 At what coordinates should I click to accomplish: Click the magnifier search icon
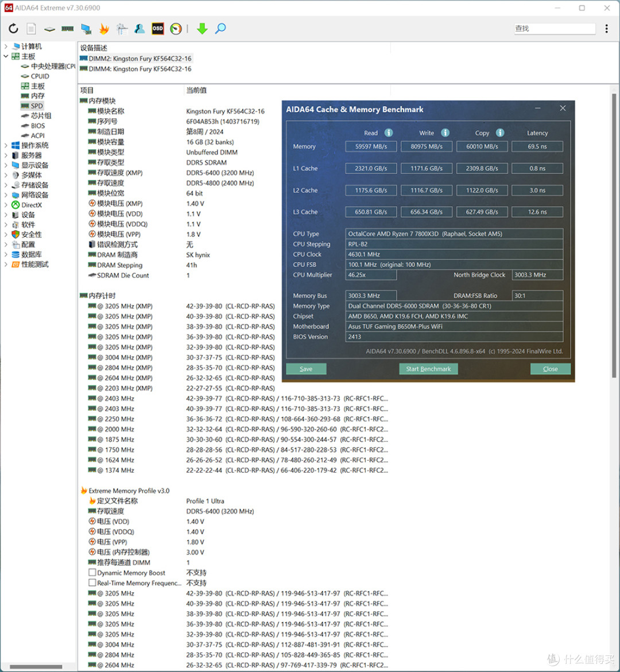[220, 29]
